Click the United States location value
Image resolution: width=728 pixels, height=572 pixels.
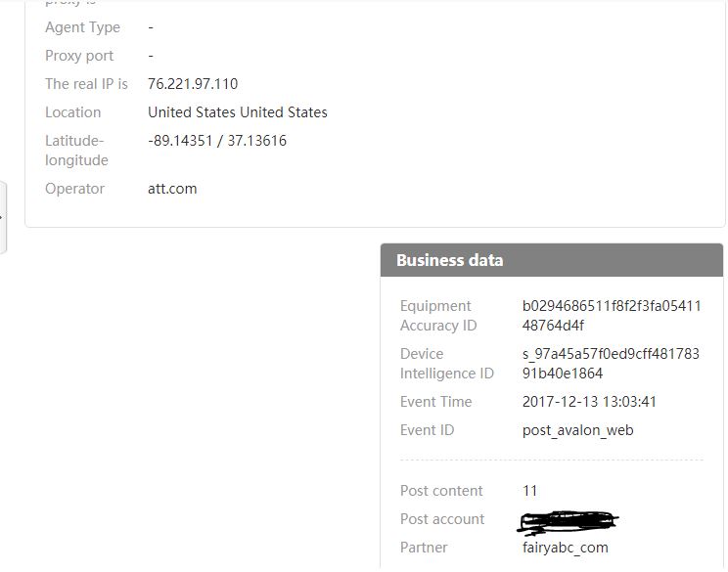(x=238, y=112)
